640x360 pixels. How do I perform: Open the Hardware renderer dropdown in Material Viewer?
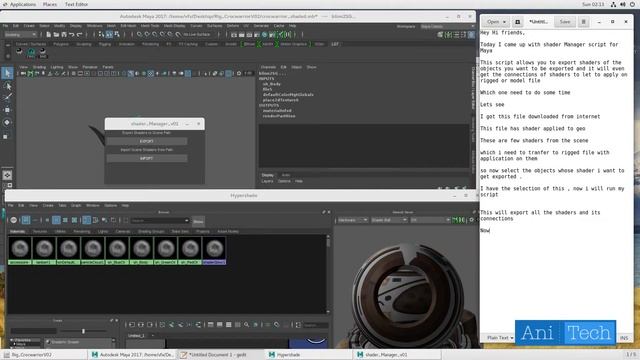click(353, 220)
